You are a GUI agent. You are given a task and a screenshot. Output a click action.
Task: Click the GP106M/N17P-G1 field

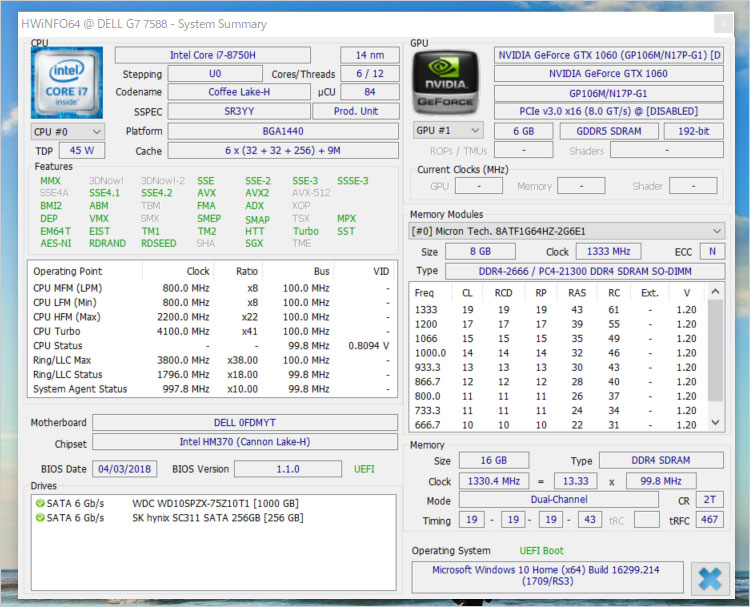[x=609, y=93]
